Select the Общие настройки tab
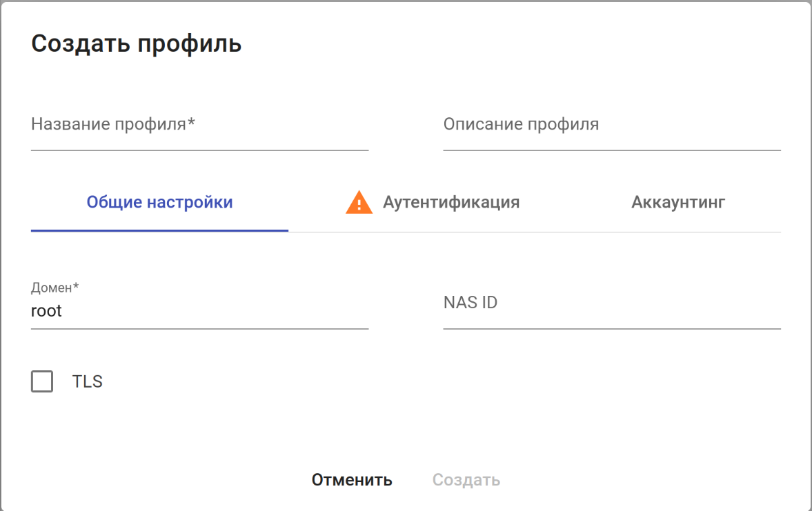 [x=159, y=203]
